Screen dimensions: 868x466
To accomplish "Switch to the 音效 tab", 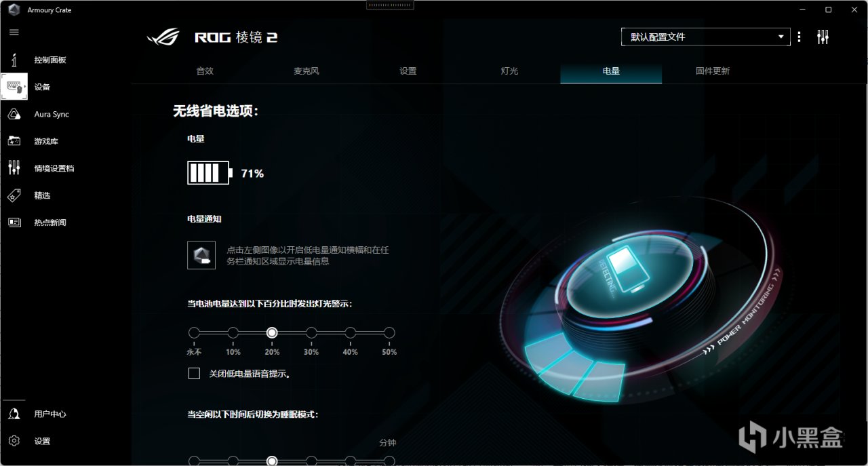I will pos(205,71).
